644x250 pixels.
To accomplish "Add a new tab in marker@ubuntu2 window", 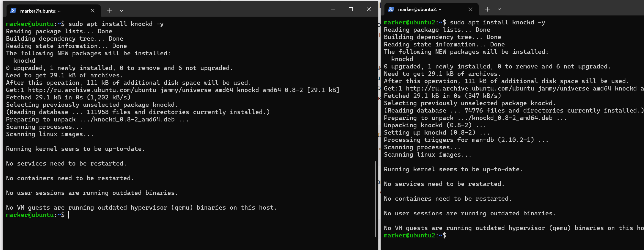I will click(487, 9).
